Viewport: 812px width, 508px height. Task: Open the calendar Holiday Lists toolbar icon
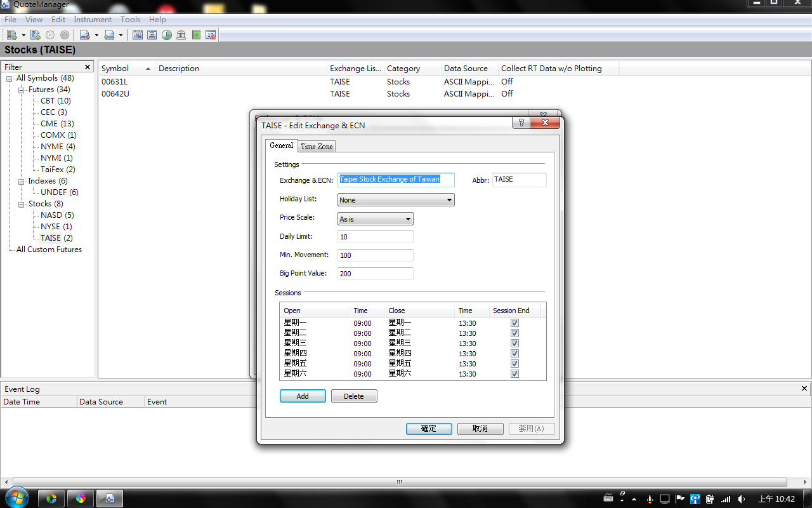pos(138,35)
